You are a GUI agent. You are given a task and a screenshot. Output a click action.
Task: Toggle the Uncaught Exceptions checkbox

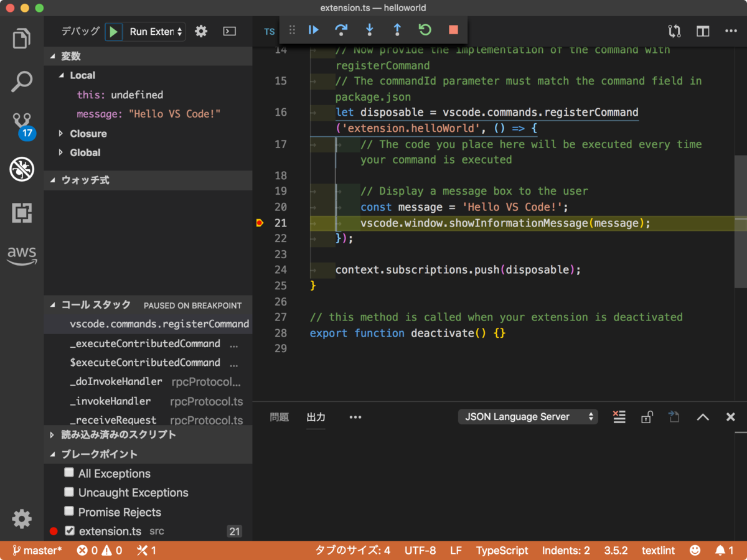click(69, 492)
